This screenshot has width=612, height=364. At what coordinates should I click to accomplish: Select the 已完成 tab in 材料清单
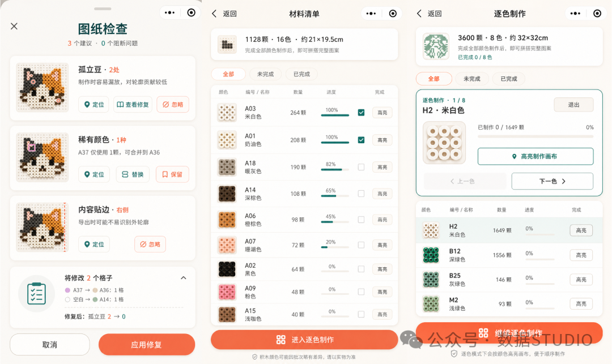301,74
